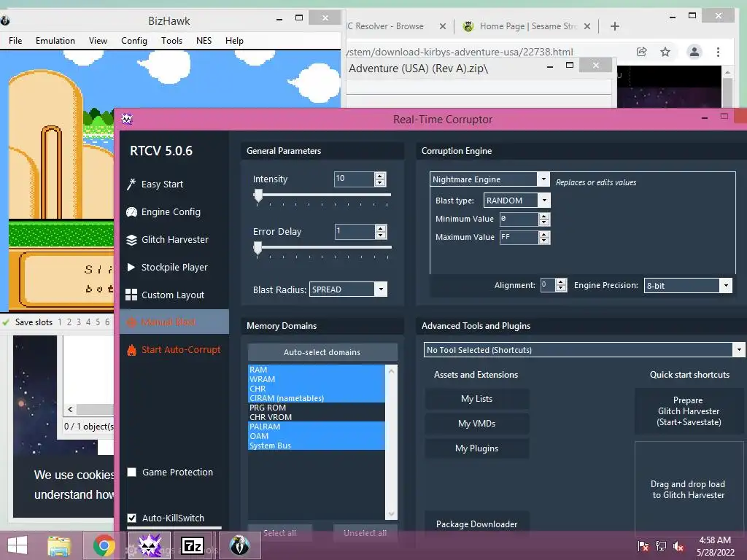Open BizHawk File menu
747x560 pixels.
point(15,41)
